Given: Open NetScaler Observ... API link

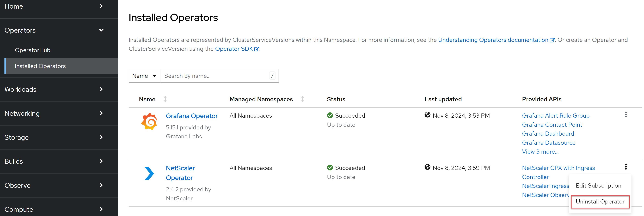Looking at the screenshot, I should [545, 195].
